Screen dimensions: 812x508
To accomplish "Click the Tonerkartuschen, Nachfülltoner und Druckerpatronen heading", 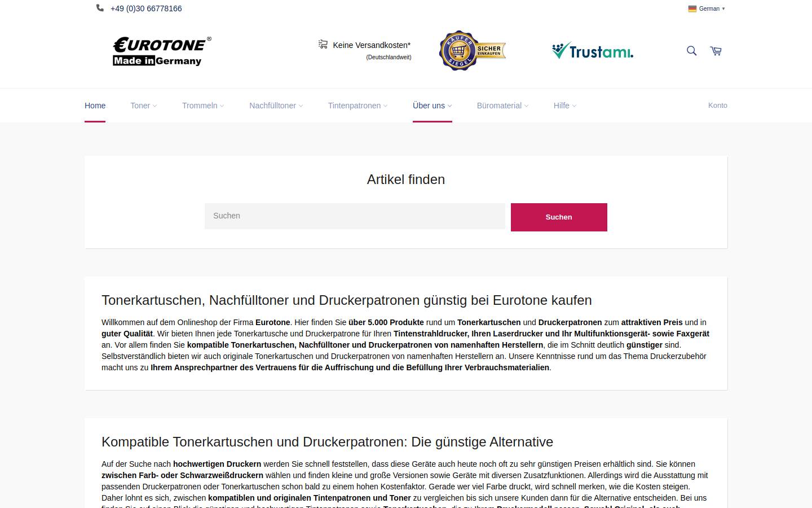I will click(347, 300).
